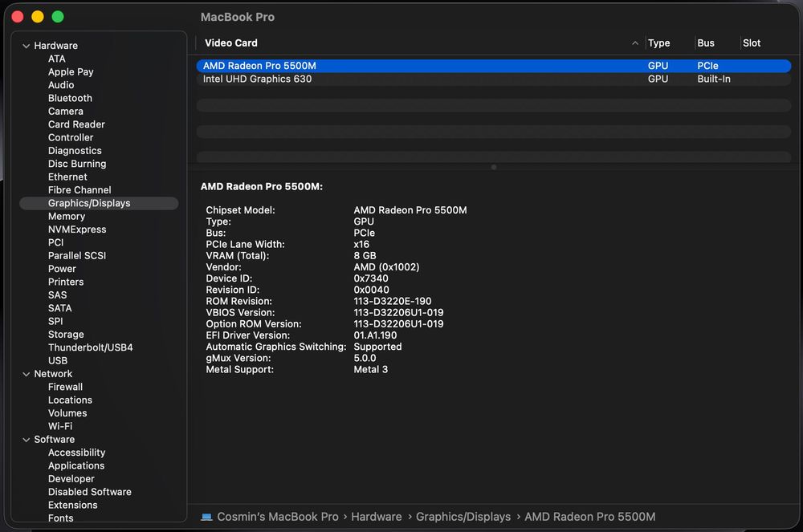Select the AMD Radeon Pro 5500M row
The image size is (803, 532).
point(259,66)
